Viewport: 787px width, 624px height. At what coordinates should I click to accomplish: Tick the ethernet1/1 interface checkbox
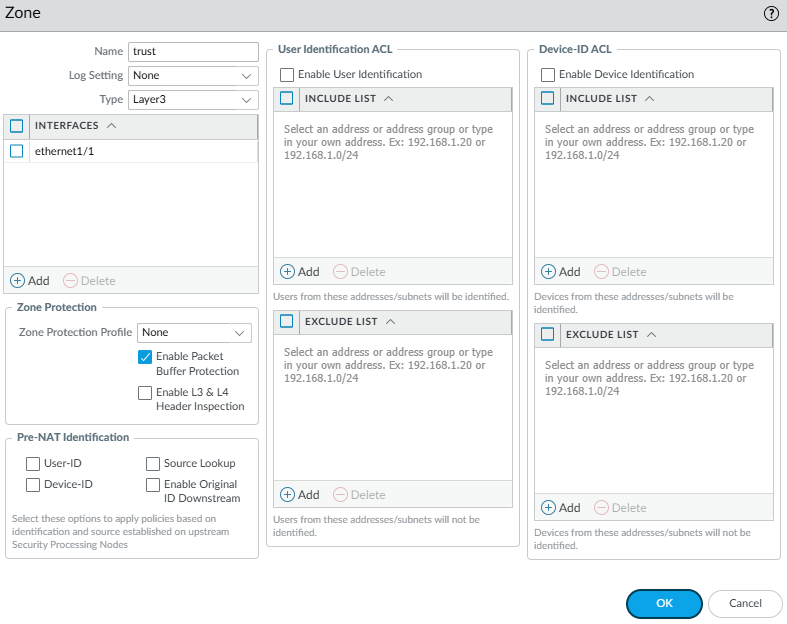[16, 151]
